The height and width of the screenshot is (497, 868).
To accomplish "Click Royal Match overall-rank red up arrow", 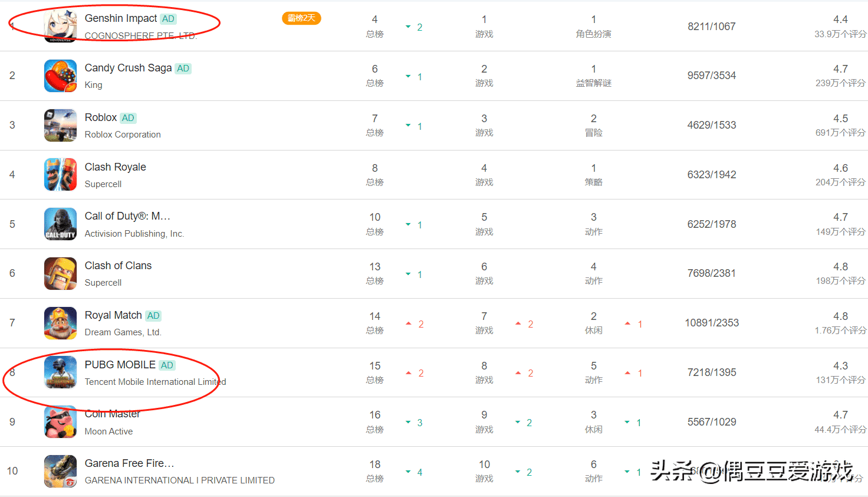I will 408,323.
